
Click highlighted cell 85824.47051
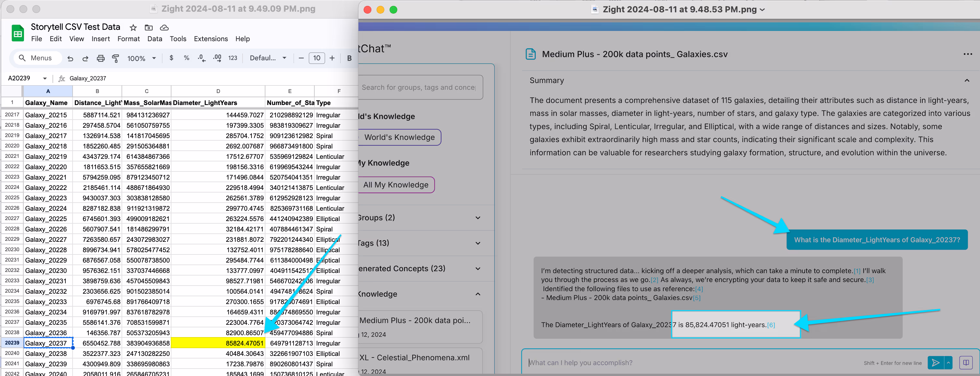218,343
